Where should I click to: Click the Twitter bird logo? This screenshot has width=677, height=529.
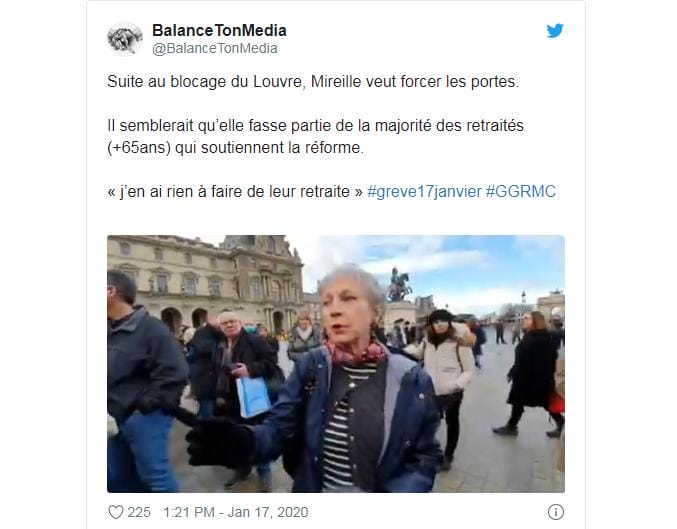pyautogui.click(x=555, y=31)
